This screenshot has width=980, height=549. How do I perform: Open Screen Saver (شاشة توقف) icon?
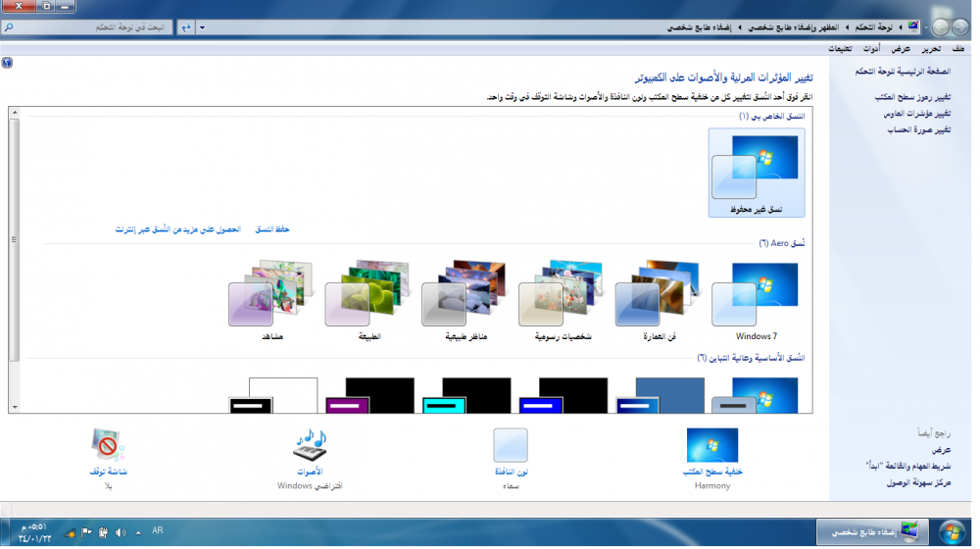[109, 446]
